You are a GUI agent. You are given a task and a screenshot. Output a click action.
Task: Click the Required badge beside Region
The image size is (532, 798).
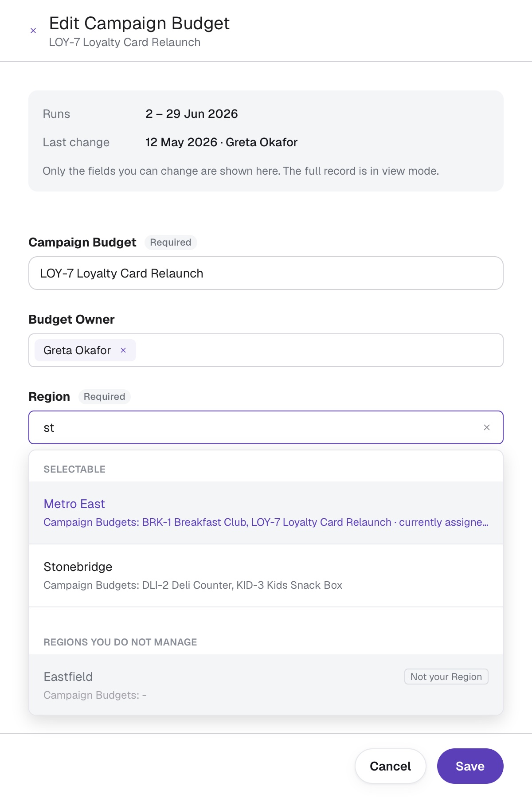105,397
